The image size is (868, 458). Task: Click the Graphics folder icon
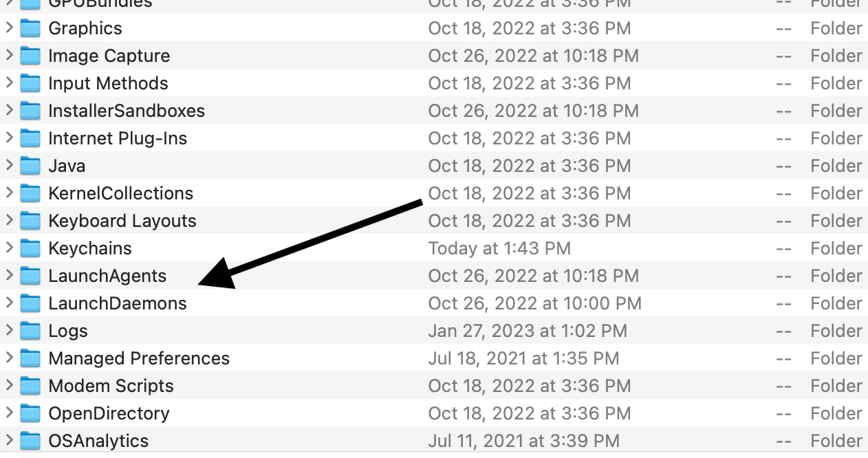30,28
